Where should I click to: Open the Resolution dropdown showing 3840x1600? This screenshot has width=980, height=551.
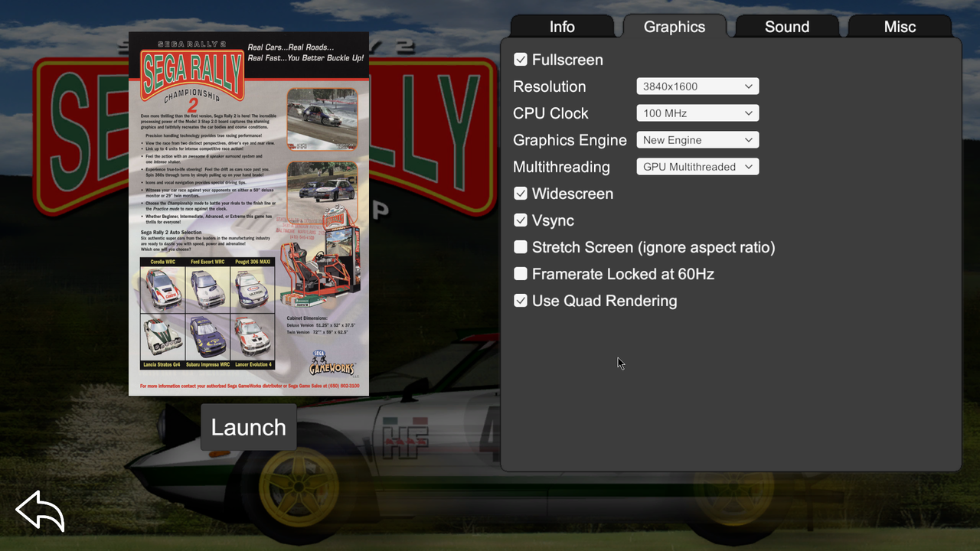(x=697, y=86)
